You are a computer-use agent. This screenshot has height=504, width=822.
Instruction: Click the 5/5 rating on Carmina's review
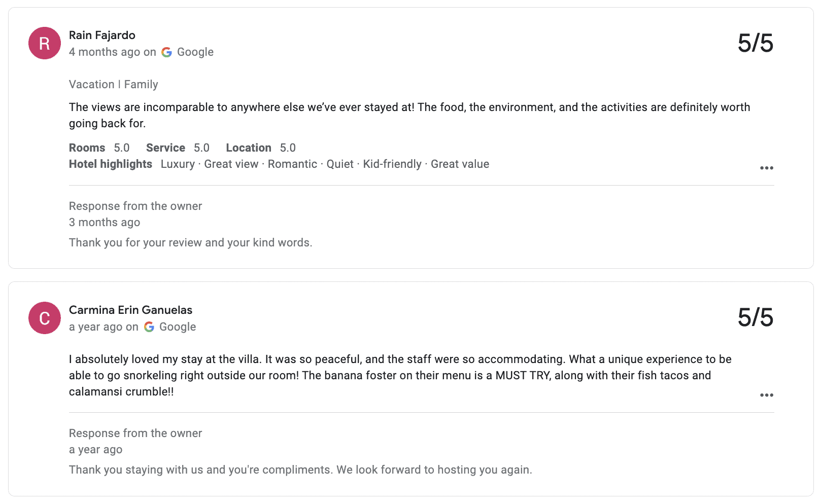(x=755, y=318)
